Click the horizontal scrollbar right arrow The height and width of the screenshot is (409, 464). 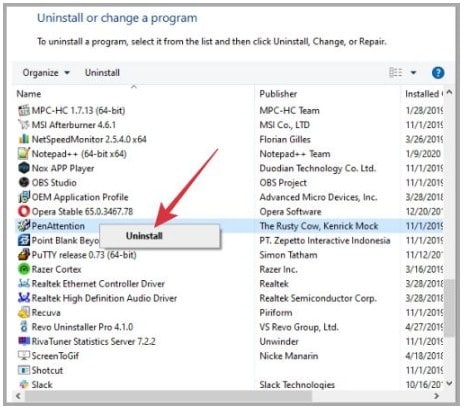pos(436,396)
